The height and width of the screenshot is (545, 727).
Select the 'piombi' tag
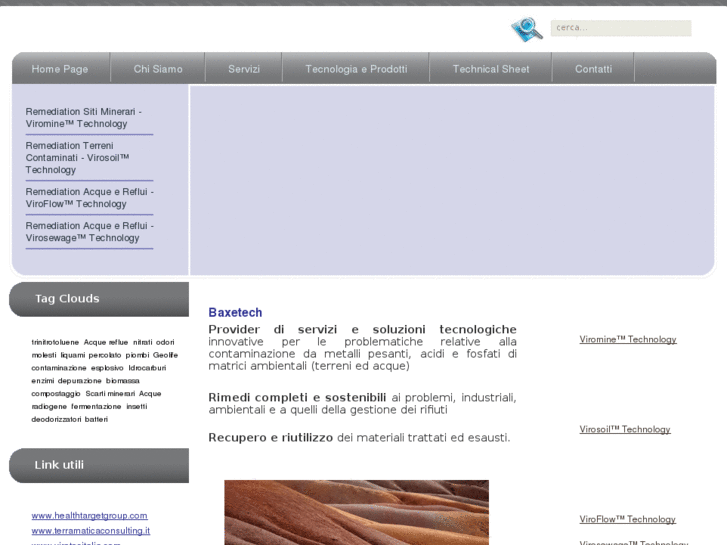coord(137,355)
